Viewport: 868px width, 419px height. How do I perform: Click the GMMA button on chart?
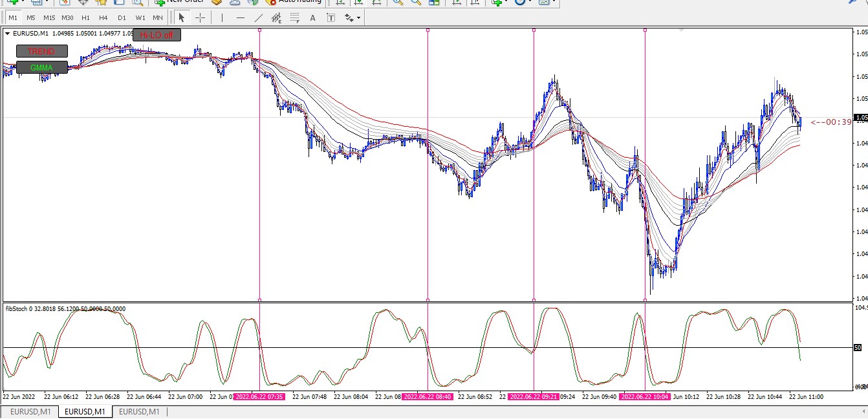click(x=41, y=67)
